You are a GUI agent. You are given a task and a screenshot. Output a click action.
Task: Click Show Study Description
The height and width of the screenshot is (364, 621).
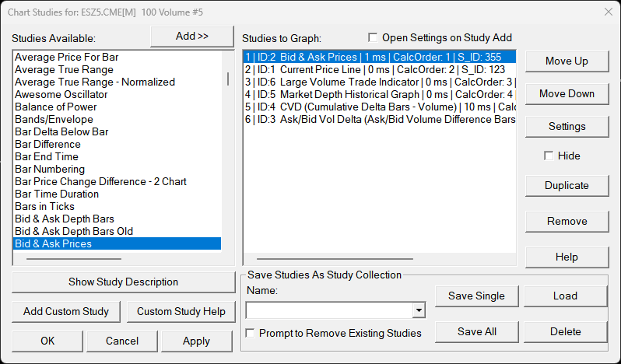pos(123,282)
